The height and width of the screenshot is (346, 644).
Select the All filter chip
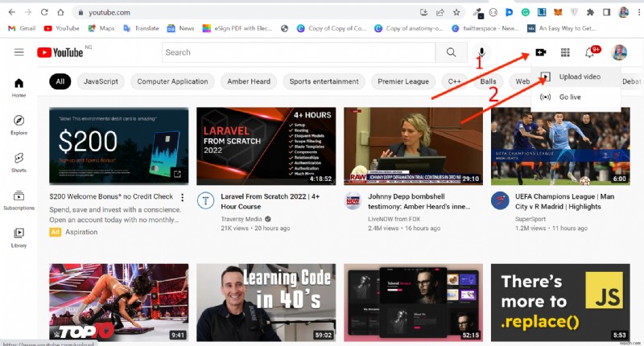60,81
